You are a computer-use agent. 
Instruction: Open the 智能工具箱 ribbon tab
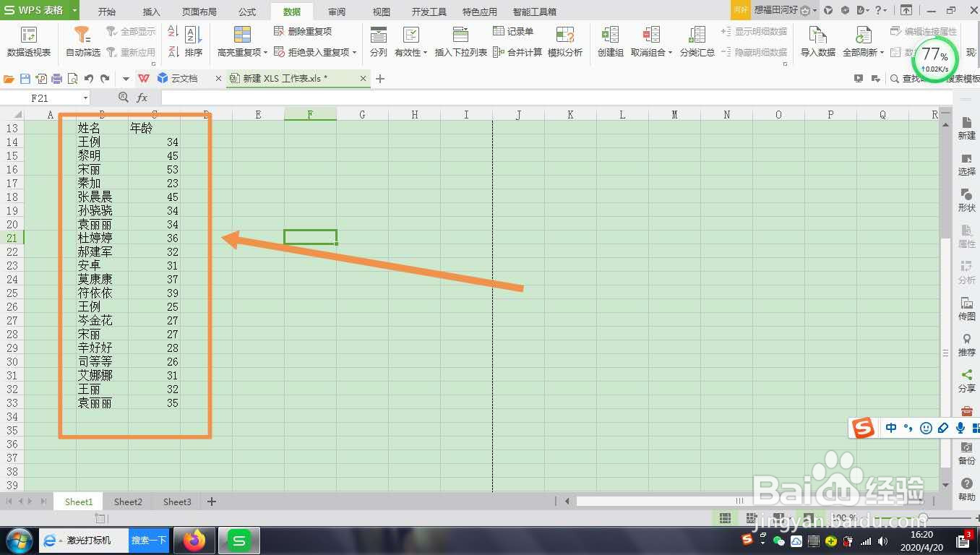click(535, 12)
